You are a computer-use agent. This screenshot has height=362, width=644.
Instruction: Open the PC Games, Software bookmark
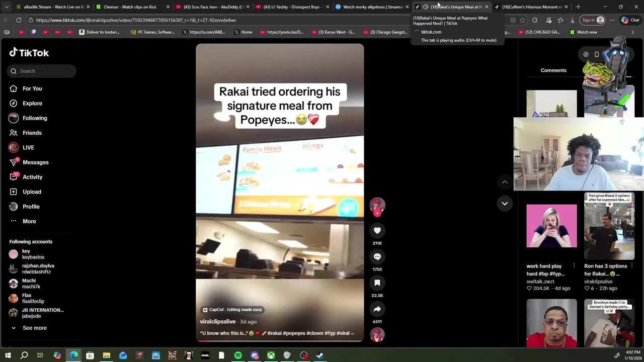[x=152, y=32]
